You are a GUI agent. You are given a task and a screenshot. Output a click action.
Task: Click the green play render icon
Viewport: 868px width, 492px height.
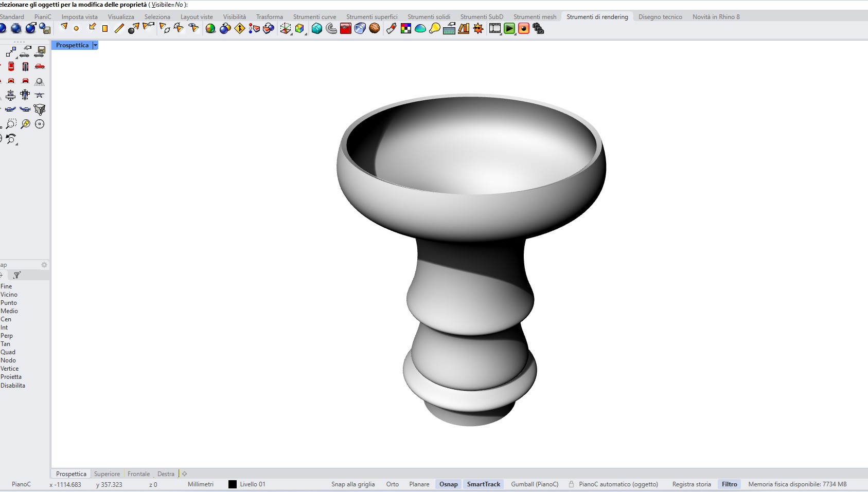(x=509, y=29)
